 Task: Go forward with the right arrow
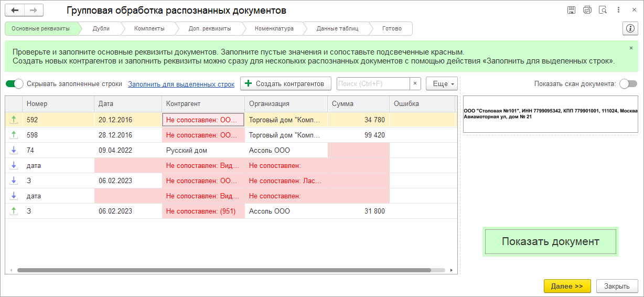pyautogui.click(x=34, y=10)
